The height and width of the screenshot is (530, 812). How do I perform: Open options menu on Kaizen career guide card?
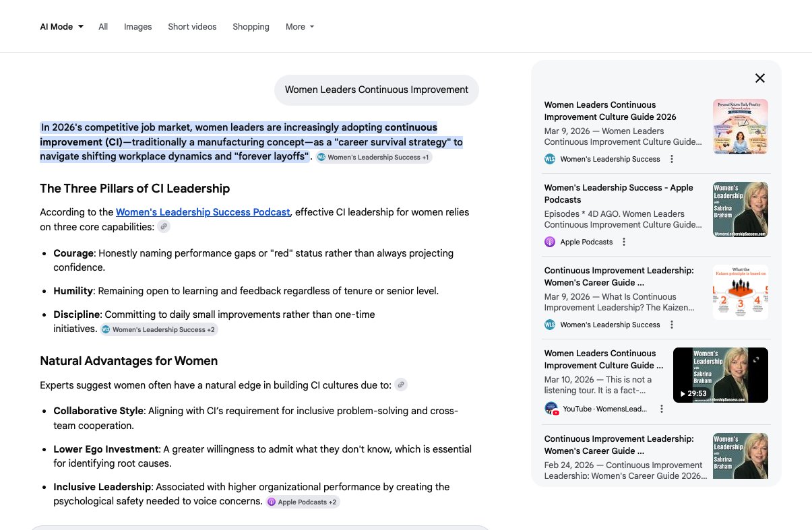(672, 325)
